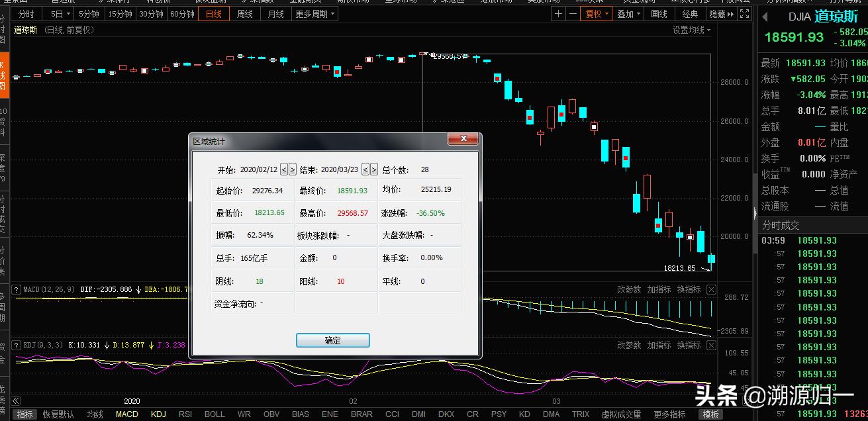Open the MACD indicator help question icon

click(18, 289)
